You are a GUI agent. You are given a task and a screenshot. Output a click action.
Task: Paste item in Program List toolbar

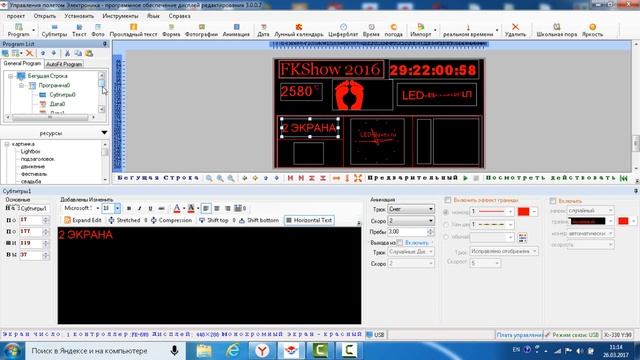click(x=89, y=53)
